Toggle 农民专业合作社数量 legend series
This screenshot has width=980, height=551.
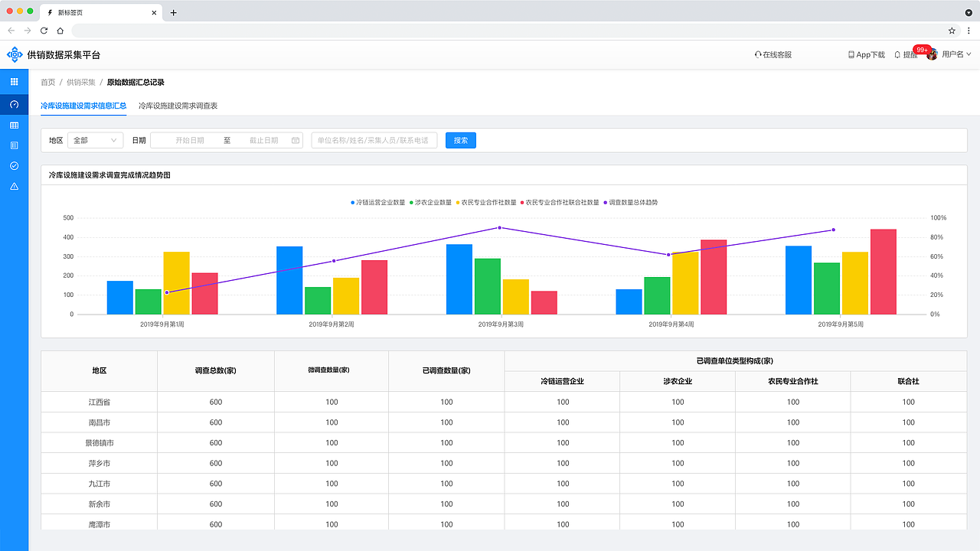pyautogui.click(x=486, y=203)
